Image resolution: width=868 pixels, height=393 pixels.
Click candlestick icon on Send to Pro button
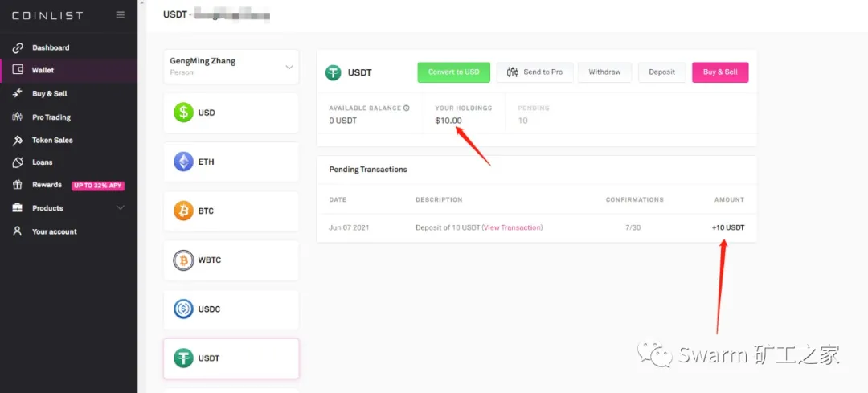point(513,72)
